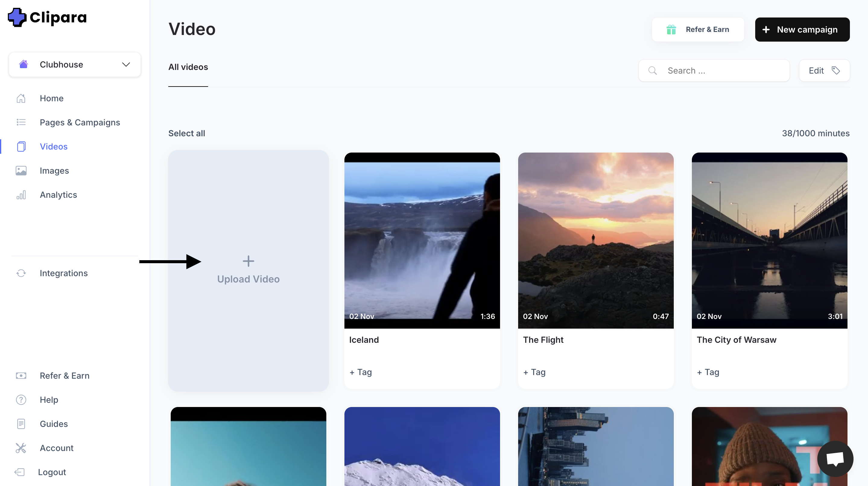This screenshot has width=868, height=486.
Task: Click the 38/1000 minutes usage text
Action: pos(816,133)
